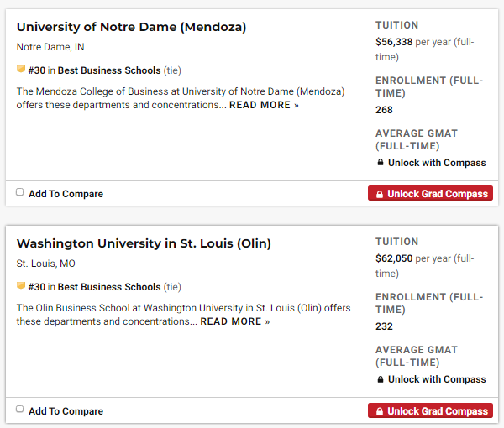Check Add To Compare for Notre Dame
This screenshot has height=428, width=504.
20,192
